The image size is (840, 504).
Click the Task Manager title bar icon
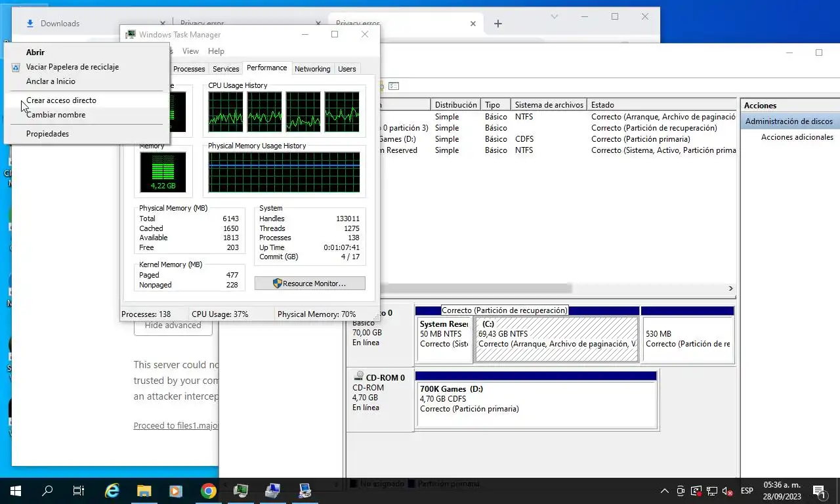pyautogui.click(x=131, y=35)
